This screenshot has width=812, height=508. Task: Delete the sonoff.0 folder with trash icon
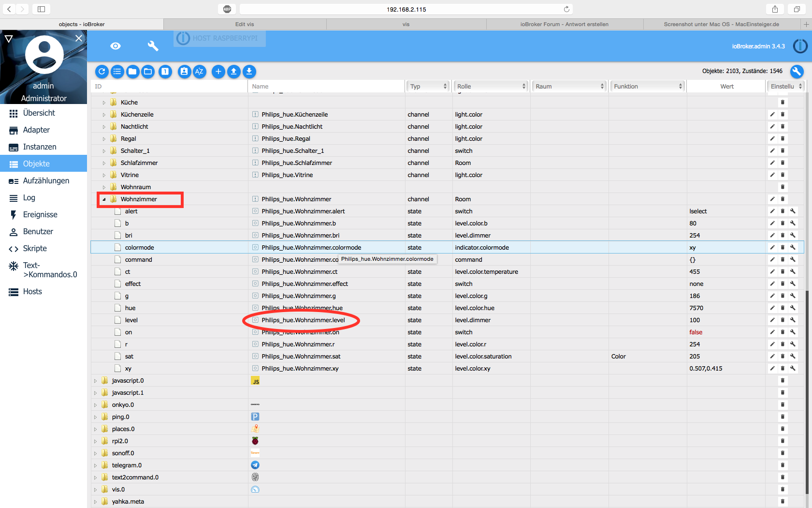(783, 453)
